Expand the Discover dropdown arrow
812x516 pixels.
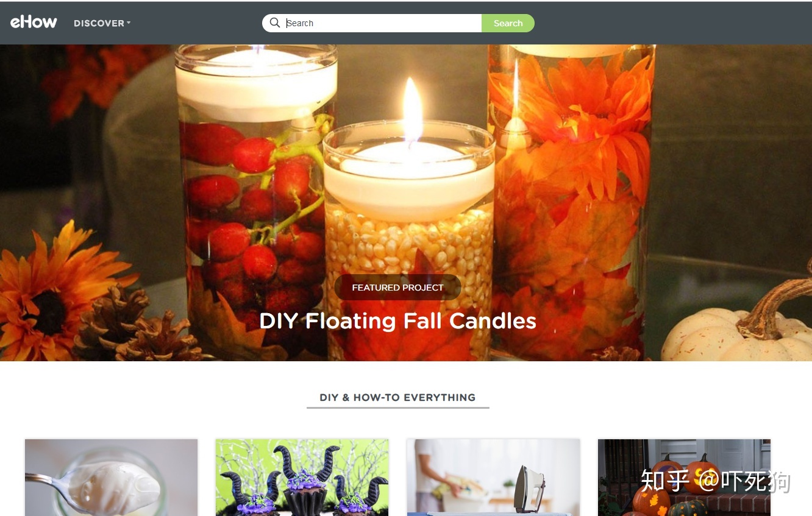click(x=129, y=23)
